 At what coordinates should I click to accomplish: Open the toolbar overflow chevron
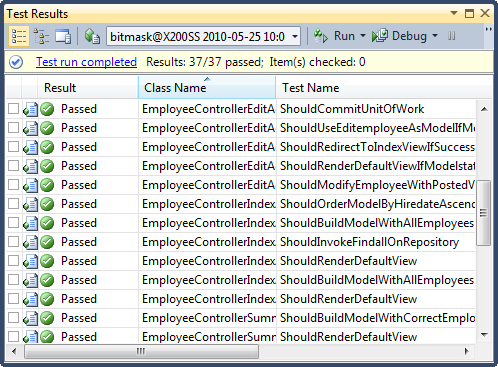coord(488,30)
